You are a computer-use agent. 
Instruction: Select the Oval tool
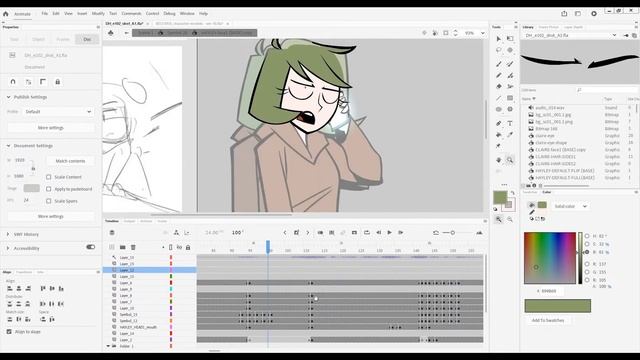pyautogui.click(x=498, y=109)
